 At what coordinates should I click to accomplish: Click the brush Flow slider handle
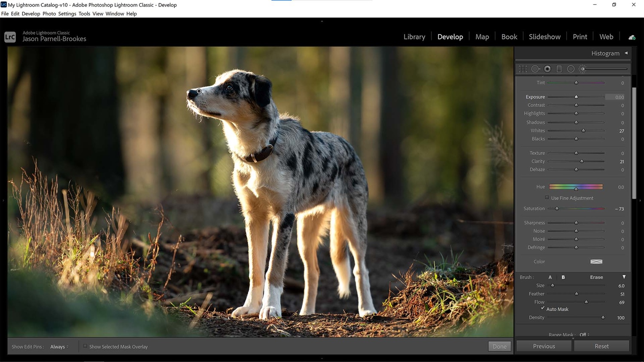586,302
